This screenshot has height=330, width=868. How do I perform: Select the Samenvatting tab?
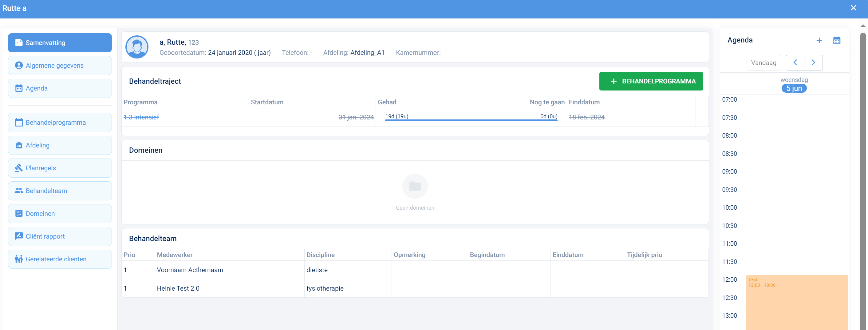60,43
